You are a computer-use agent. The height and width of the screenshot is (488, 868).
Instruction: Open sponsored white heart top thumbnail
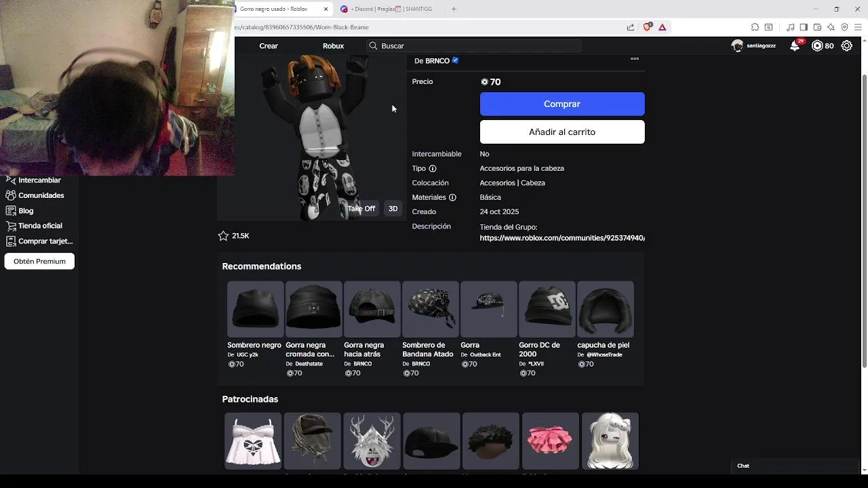coord(253,441)
